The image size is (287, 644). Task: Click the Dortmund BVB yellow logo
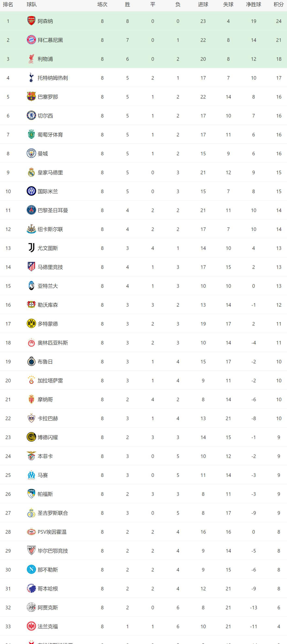[x=31, y=324]
